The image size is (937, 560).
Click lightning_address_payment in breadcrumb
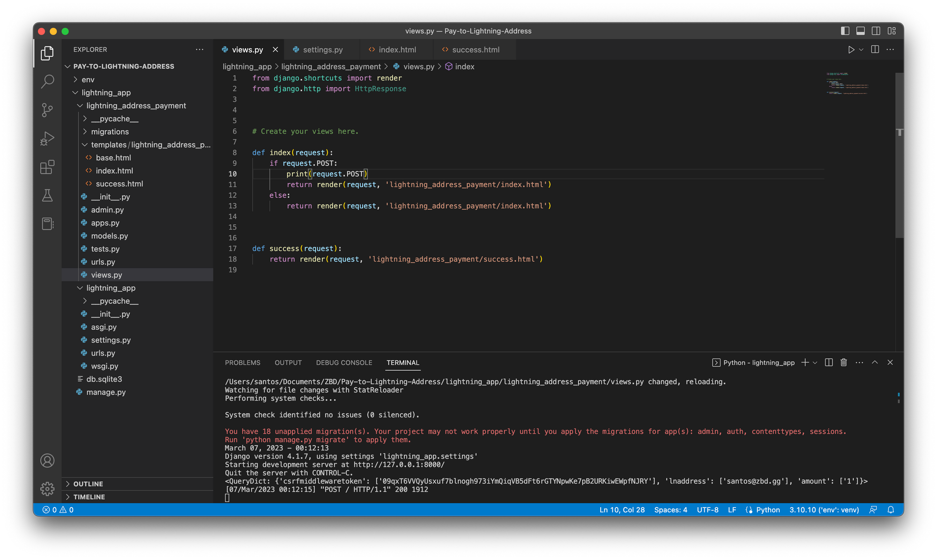tap(331, 66)
